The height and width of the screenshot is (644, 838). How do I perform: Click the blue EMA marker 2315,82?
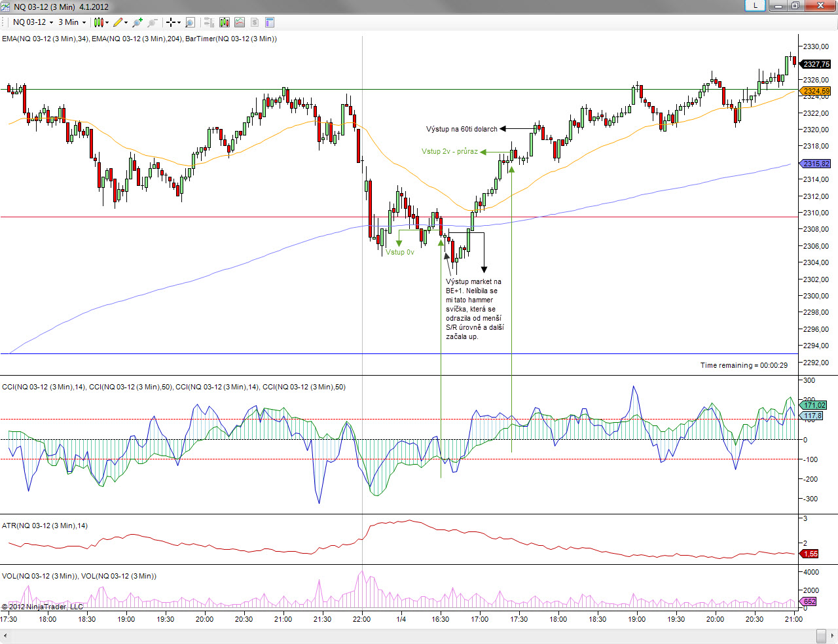816,164
